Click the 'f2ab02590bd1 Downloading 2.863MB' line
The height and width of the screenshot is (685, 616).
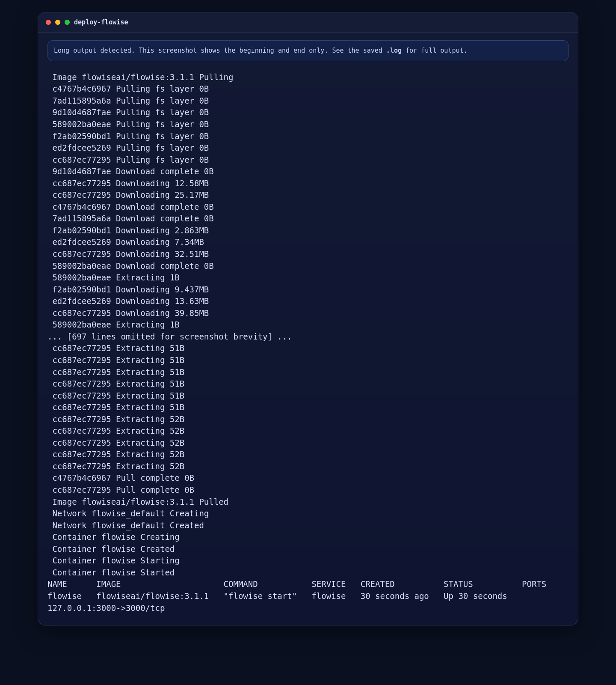point(130,231)
